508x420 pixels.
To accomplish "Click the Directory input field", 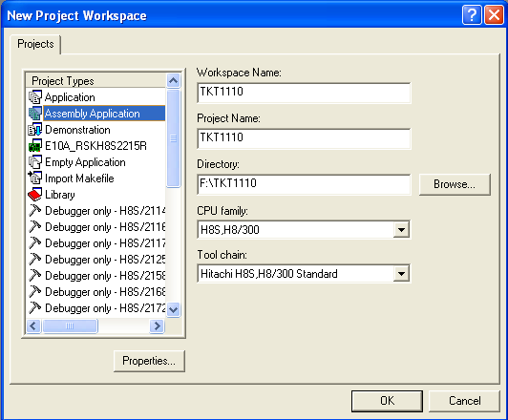I will click(x=304, y=184).
